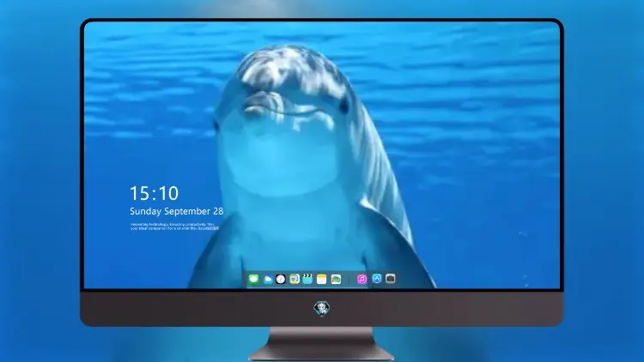Open the Weather app in dock
Image resolution: width=644 pixels, height=362 pixels.
point(267,279)
